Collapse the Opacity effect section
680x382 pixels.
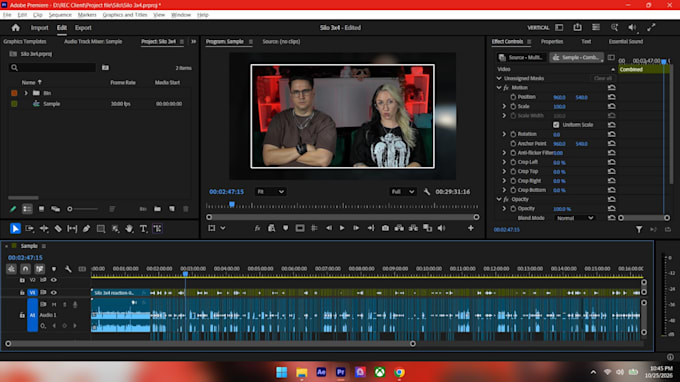[x=499, y=199]
